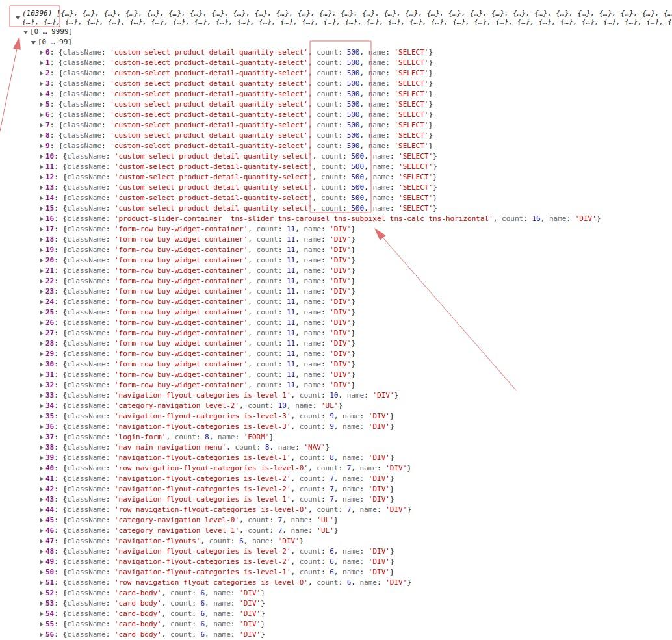Expand the navigation-flyouts object at index 47
Image resolution: width=672 pixels, height=640 pixels.
point(41,541)
